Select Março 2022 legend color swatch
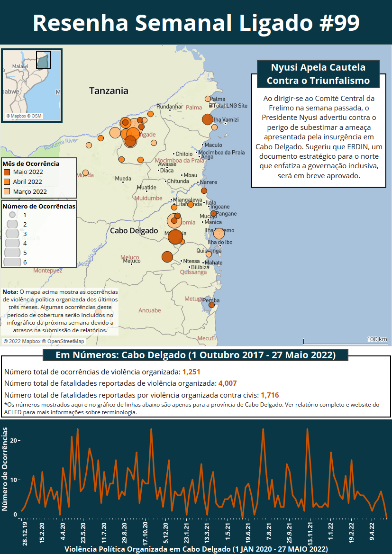This screenshot has width=392, height=554. coord(7,191)
